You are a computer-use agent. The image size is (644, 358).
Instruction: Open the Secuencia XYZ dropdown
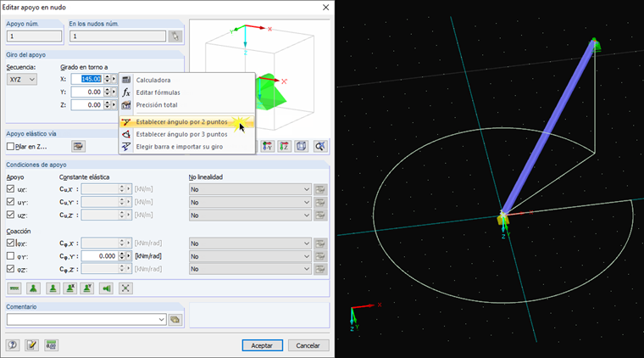pos(22,80)
